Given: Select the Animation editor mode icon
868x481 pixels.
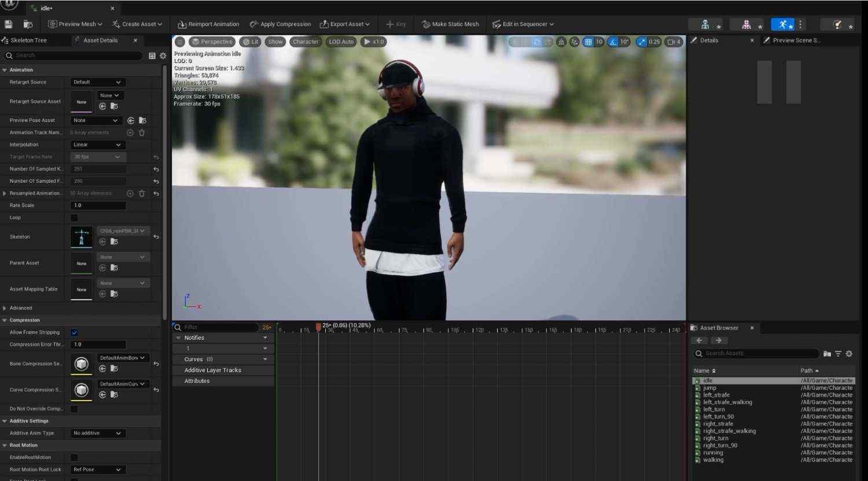Looking at the screenshot, I should click(x=783, y=24).
